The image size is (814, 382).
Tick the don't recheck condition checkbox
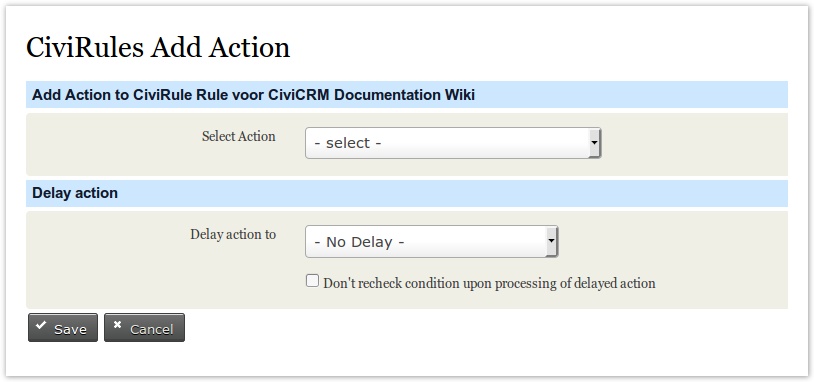click(x=312, y=281)
